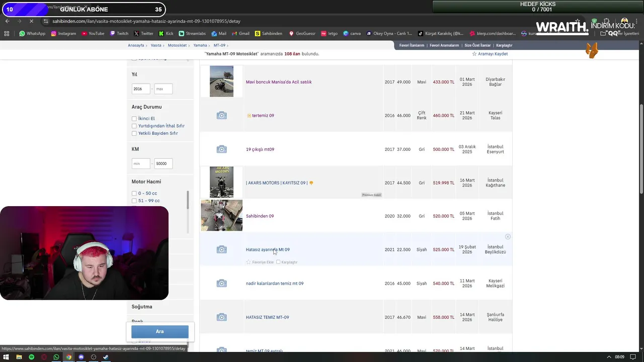Open Steam from taskbar

tap(106, 357)
